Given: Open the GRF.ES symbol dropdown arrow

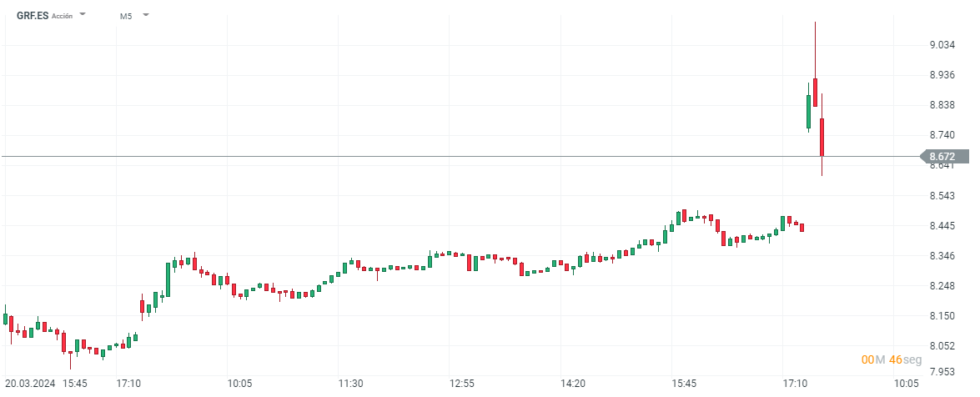Looking at the screenshot, I should pos(83,15).
